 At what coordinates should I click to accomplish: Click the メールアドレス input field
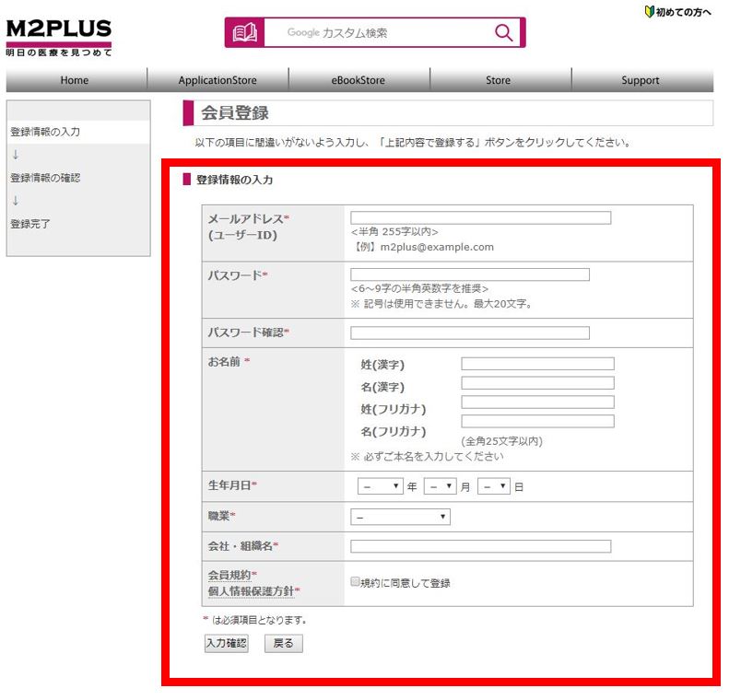[x=480, y=217]
